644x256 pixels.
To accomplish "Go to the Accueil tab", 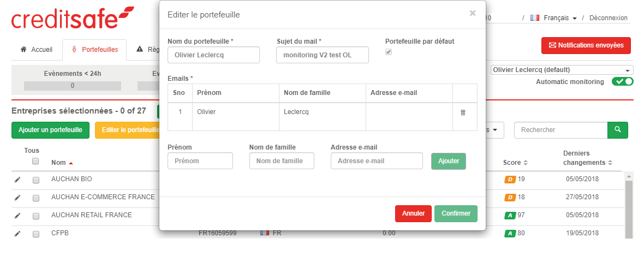I will tap(37, 50).
